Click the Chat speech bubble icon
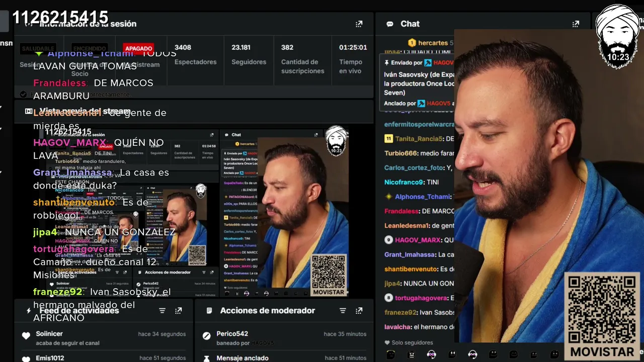The height and width of the screenshot is (362, 644). (x=390, y=24)
